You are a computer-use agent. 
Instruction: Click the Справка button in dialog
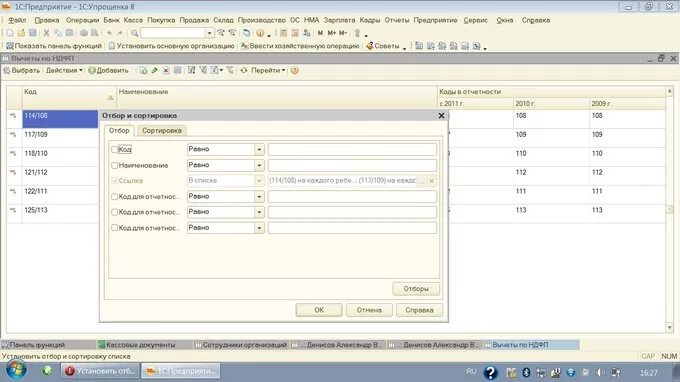click(x=419, y=310)
